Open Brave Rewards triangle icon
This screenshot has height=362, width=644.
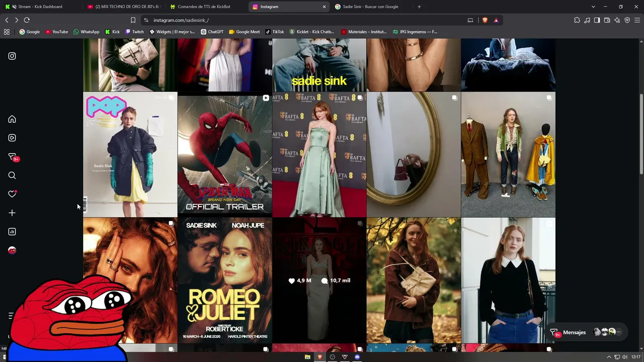[496, 20]
